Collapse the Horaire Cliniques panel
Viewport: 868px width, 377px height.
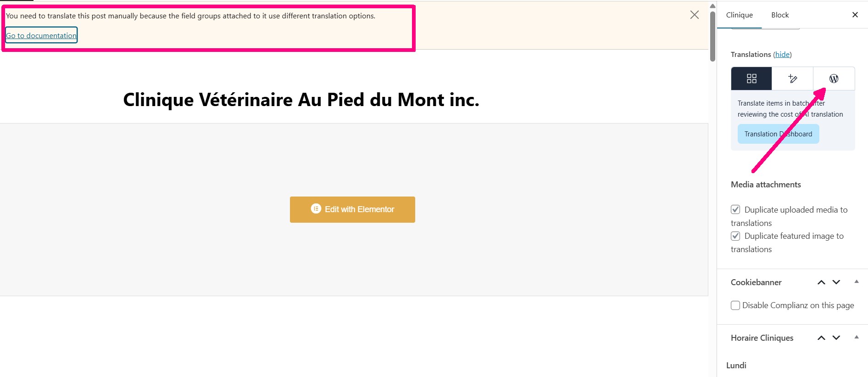[856, 338]
